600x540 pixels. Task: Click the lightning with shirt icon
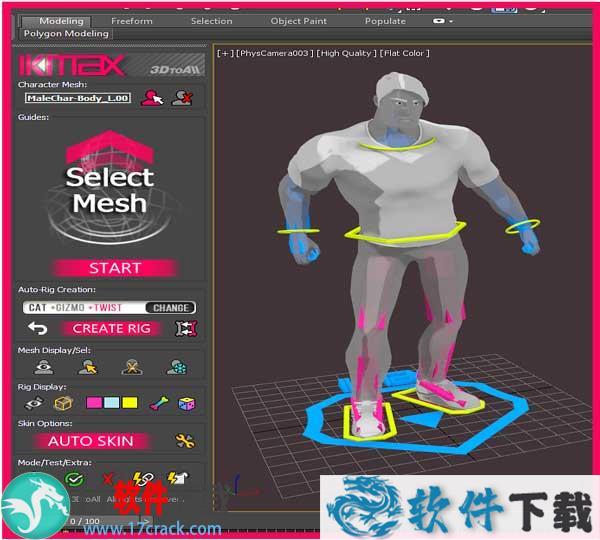point(178,478)
